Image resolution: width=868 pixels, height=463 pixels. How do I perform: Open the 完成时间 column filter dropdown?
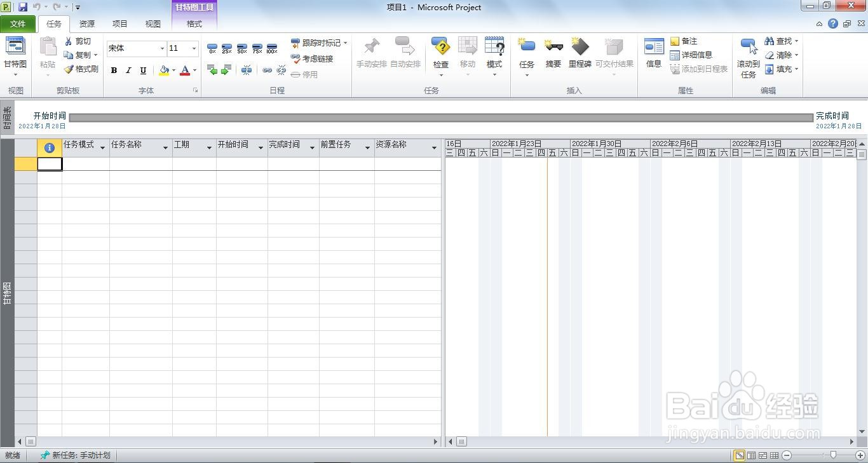[x=312, y=147]
